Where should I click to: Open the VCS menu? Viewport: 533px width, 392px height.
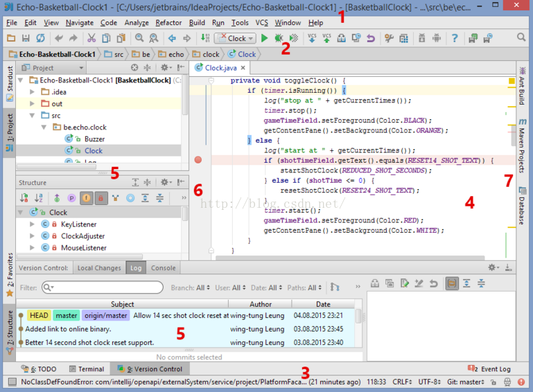click(262, 23)
